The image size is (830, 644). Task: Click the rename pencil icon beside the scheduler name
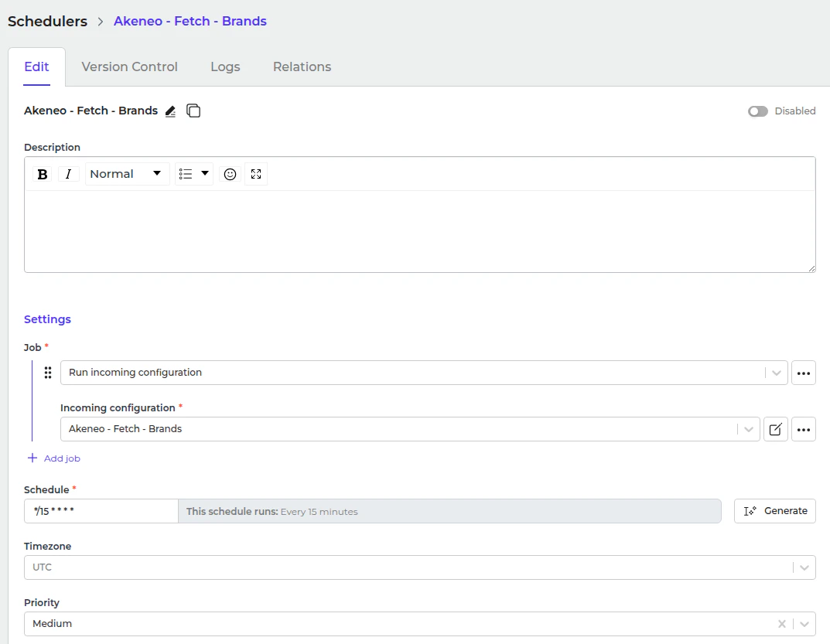click(170, 111)
